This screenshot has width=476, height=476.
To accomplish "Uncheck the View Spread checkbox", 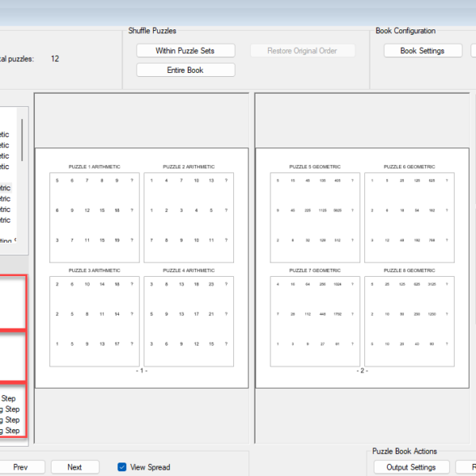I will (x=121, y=467).
